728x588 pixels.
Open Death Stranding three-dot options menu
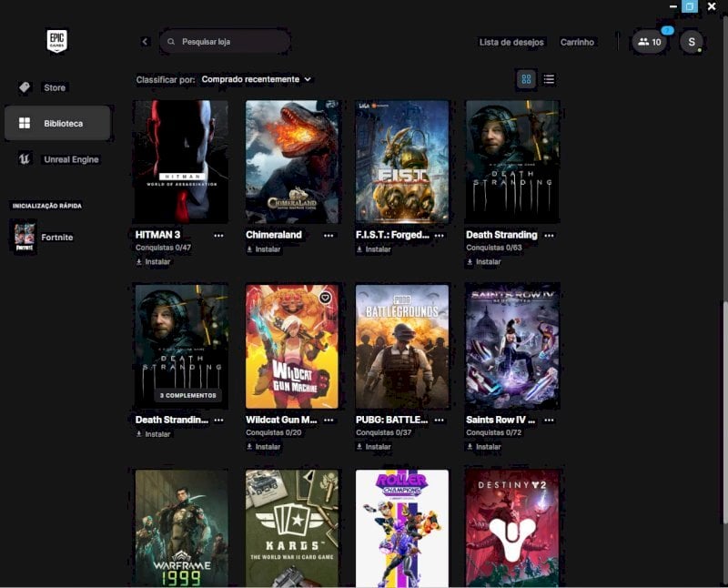coord(550,236)
